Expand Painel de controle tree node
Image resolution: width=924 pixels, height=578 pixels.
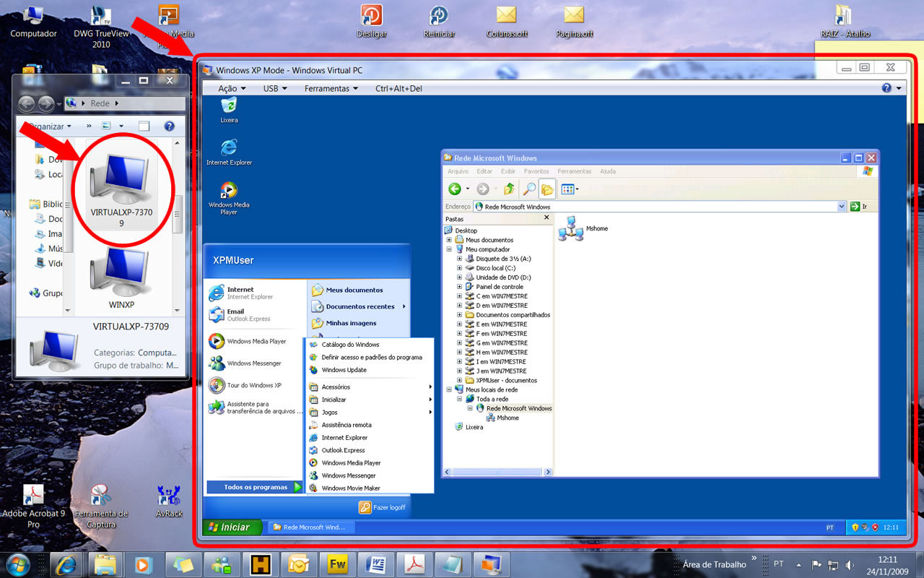(459, 287)
